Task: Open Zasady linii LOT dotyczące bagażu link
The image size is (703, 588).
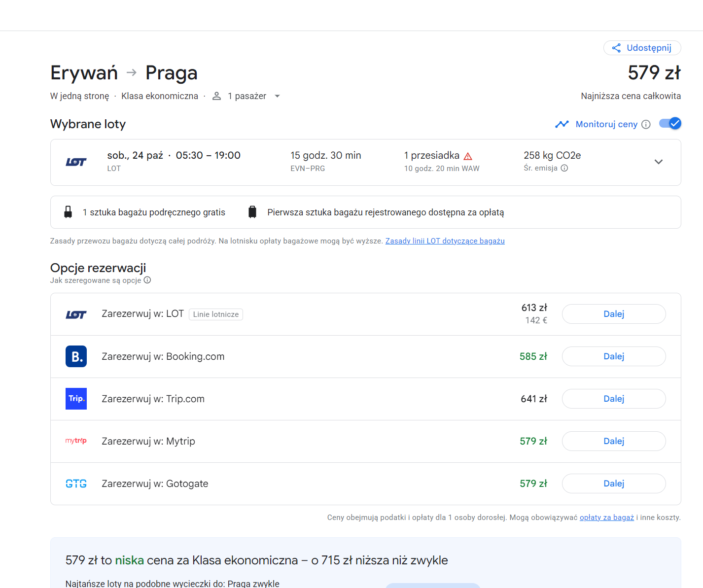Action: pyautogui.click(x=445, y=241)
